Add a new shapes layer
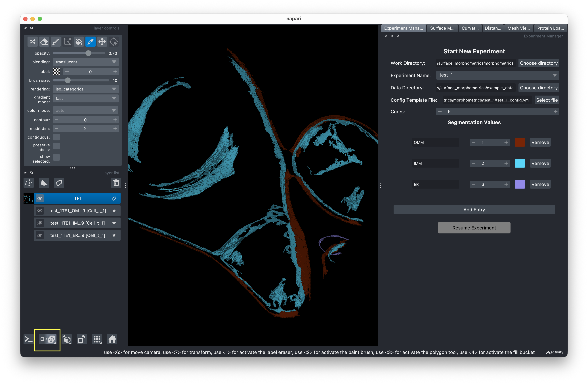 (44, 183)
